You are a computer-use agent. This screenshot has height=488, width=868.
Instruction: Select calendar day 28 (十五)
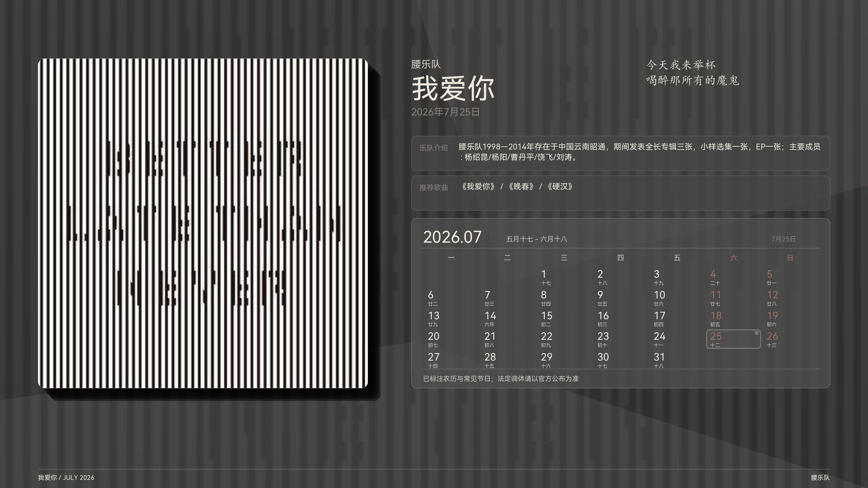(490, 360)
